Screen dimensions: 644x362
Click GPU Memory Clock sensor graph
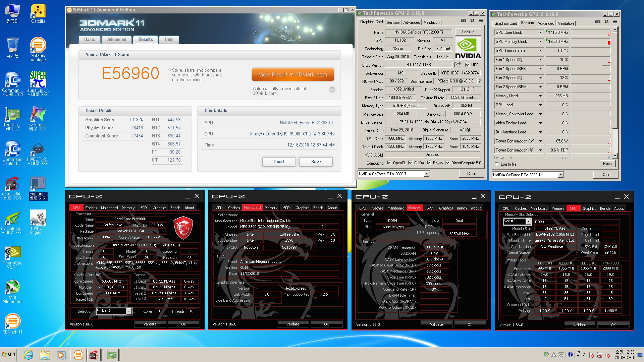click(591, 42)
